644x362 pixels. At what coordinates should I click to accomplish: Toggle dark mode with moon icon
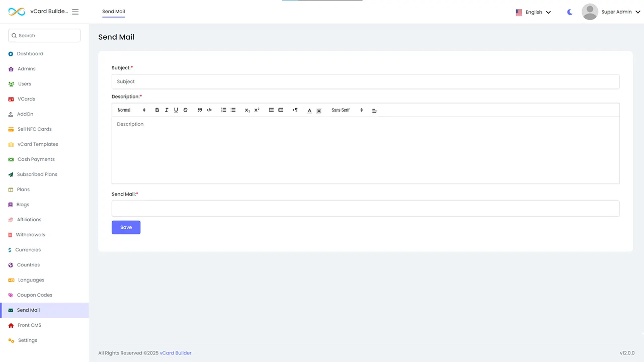pos(570,12)
